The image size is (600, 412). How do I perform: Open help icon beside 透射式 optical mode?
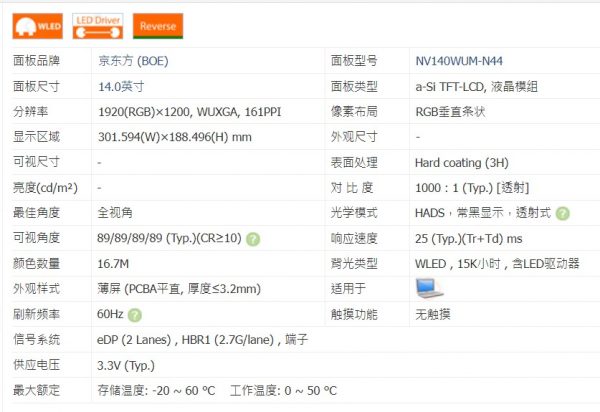(x=562, y=213)
